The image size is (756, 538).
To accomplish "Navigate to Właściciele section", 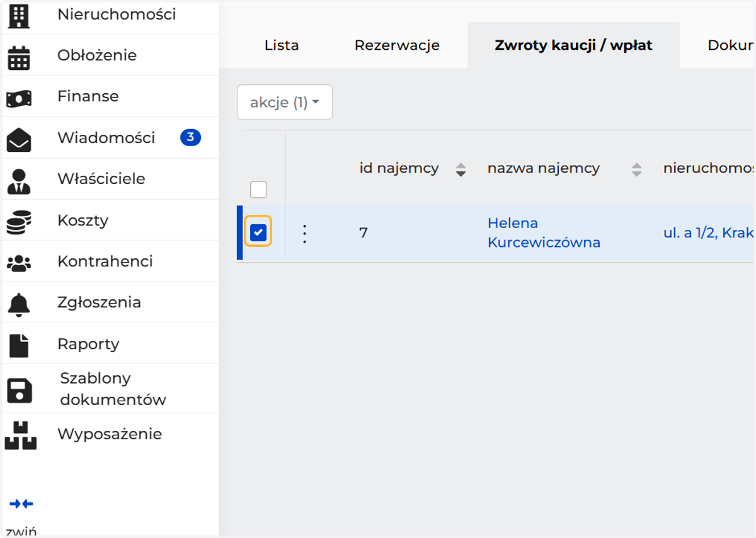I will point(101,179).
